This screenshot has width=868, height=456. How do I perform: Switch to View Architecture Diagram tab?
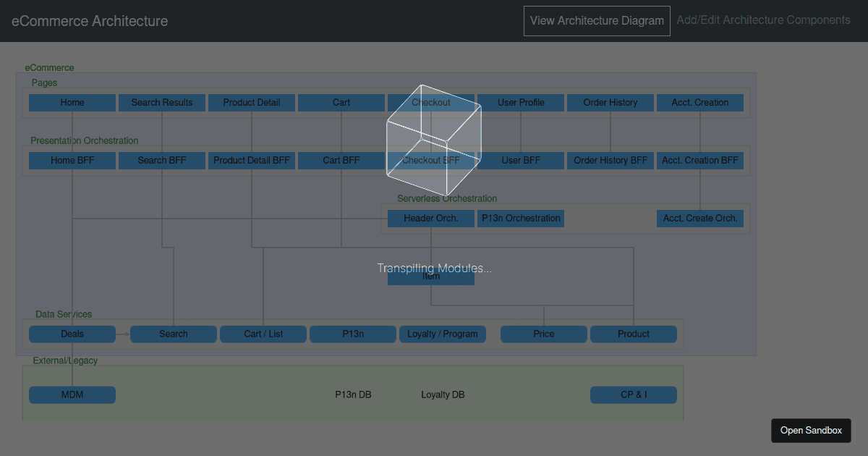[596, 20]
